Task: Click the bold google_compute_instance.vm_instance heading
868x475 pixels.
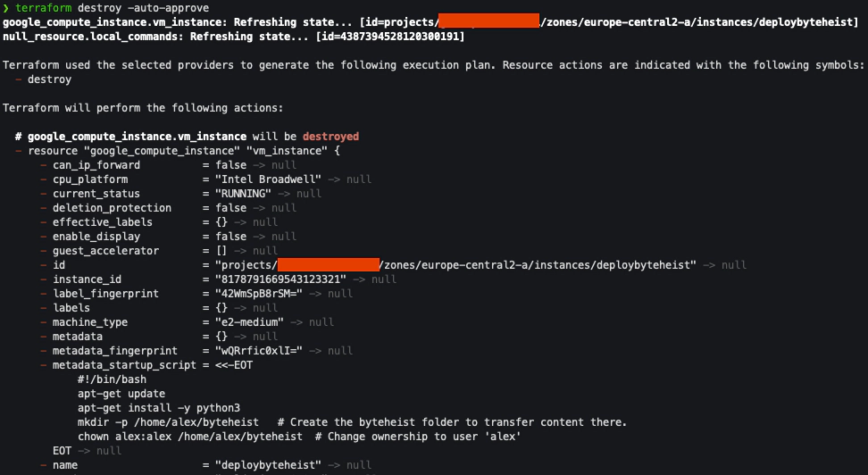Action: [x=137, y=137]
